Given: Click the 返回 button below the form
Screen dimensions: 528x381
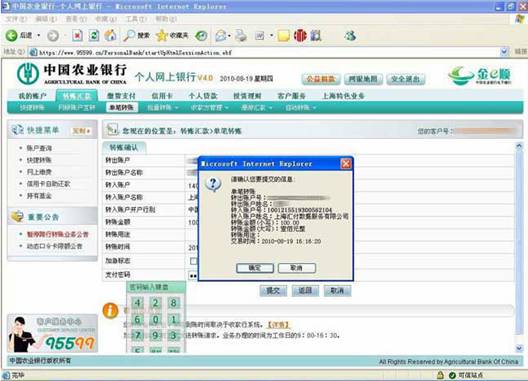Looking at the screenshot, I should [305, 290].
